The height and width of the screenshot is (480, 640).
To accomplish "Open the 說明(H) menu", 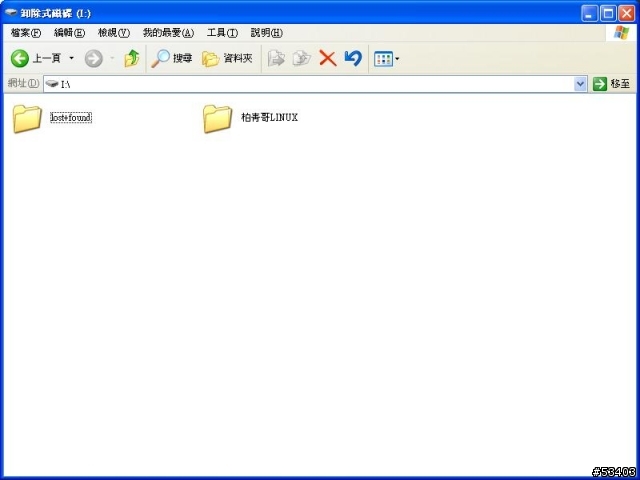I will coord(267,33).
